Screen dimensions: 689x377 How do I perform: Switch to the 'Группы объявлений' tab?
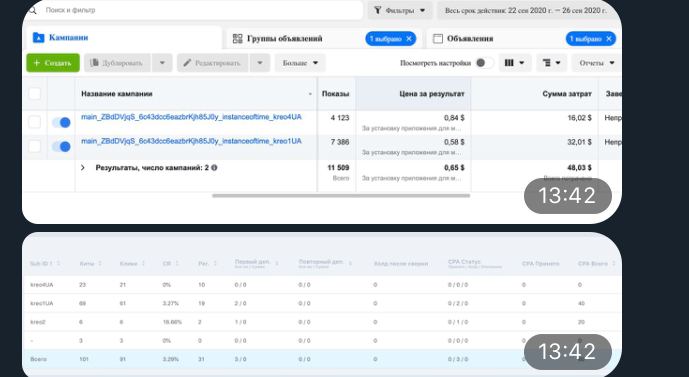tap(324, 39)
